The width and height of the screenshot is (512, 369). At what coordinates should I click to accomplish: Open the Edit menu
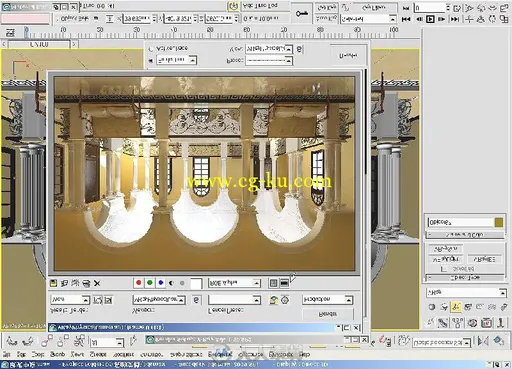click(21, 354)
